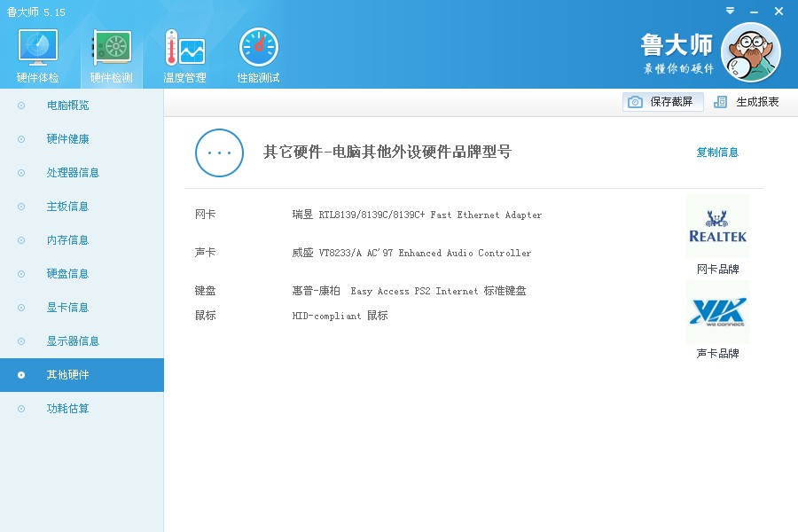Go to 电脑概览 in the sidebar
The width and height of the screenshot is (798, 532).
[x=67, y=106]
